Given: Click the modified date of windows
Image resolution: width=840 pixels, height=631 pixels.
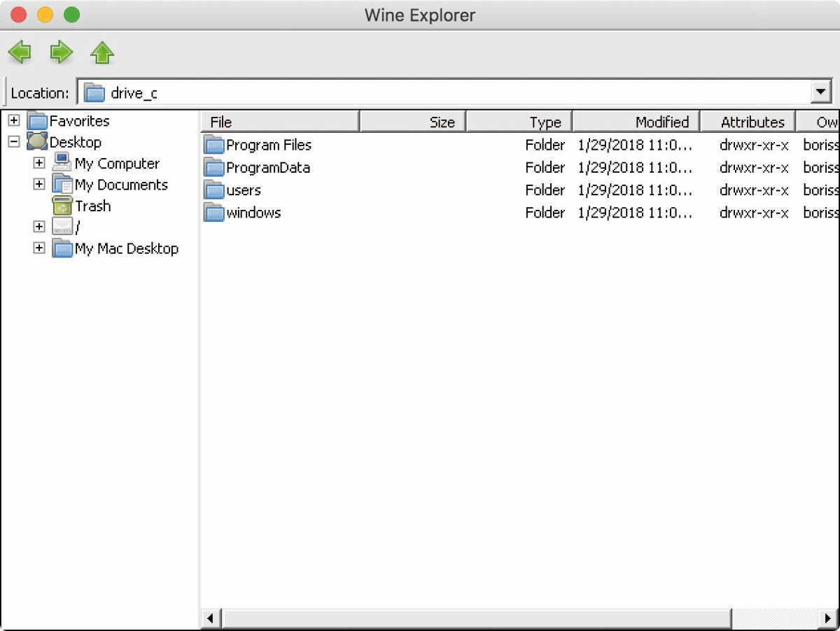Looking at the screenshot, I should click(x=636, y=213).
